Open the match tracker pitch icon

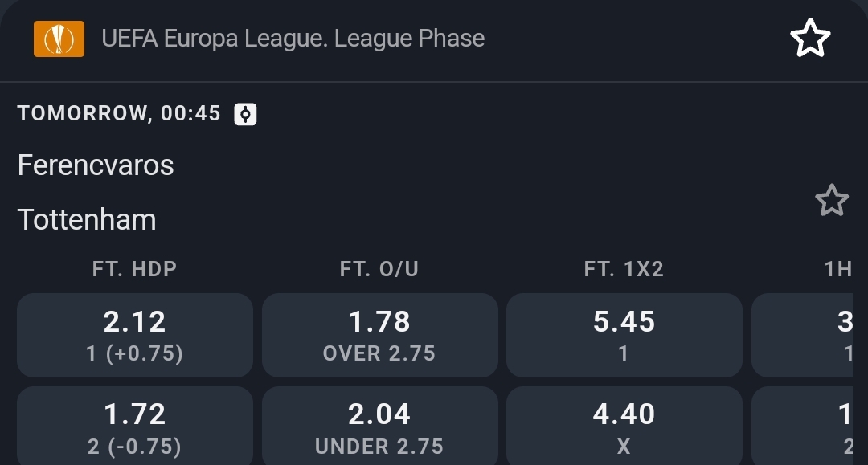pyautogui.click(x=245, y=114)
